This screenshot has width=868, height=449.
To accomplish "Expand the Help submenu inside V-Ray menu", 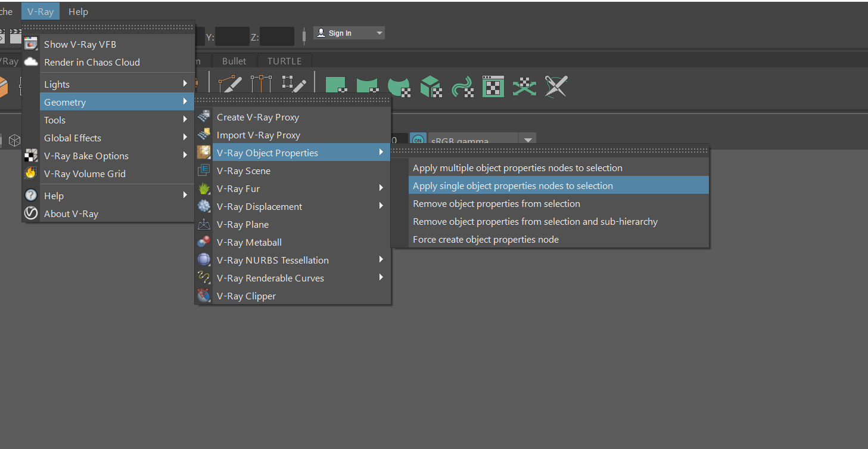I will [x=185, y=195].
